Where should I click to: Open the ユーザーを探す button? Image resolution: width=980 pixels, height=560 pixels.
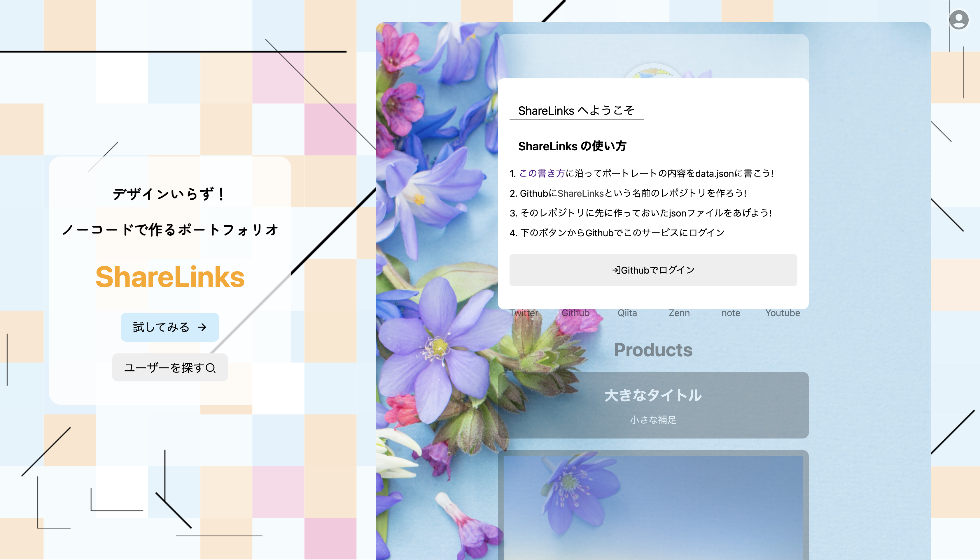pos(170,368)
